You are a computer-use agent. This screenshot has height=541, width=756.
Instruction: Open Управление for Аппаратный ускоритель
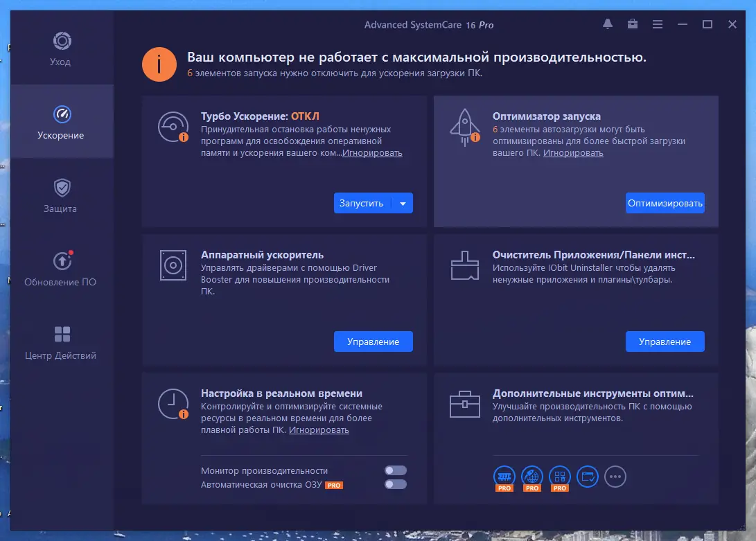[373, 342]
